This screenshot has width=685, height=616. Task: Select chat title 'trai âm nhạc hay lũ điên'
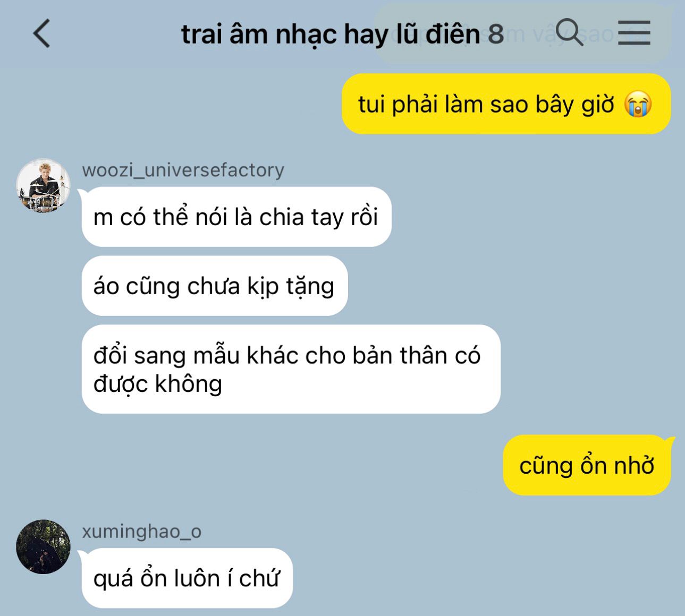click(x=331, y=35)
